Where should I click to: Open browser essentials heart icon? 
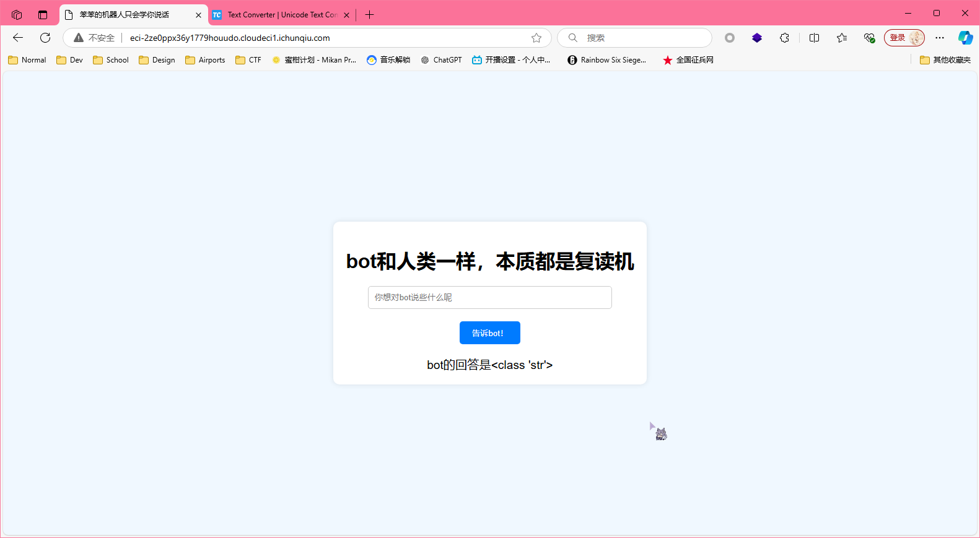click(x=869, y=38)
